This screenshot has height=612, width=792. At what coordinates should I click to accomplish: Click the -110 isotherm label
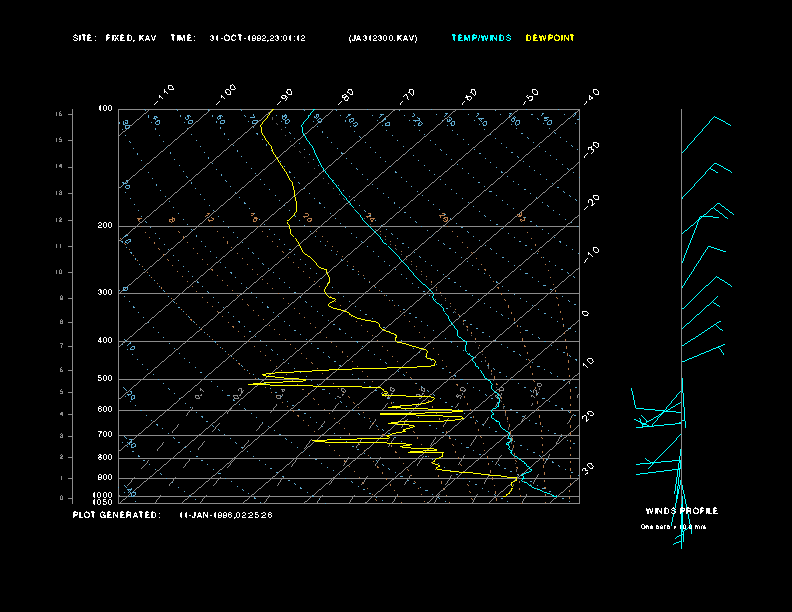(x=164, y=95)
